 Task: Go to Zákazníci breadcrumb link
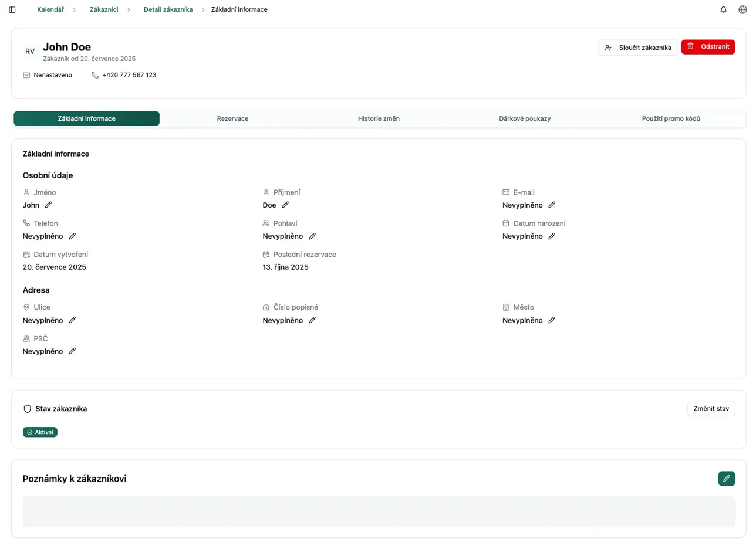[104, 10]
